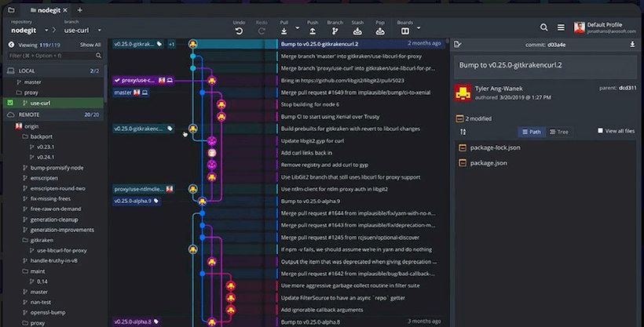The image size is (644, 327).
Task: Open the hamburger menu icon
Action: coord(561,27)
